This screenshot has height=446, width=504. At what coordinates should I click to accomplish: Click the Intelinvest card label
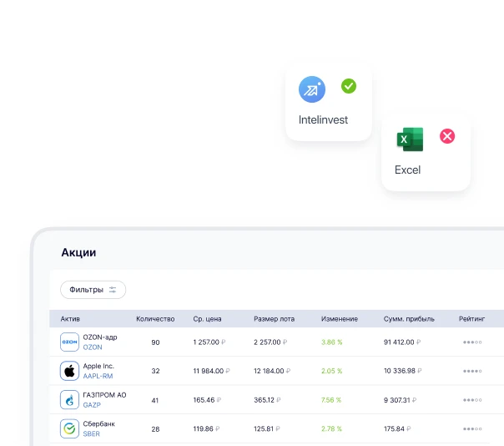(x=323, y=119)
